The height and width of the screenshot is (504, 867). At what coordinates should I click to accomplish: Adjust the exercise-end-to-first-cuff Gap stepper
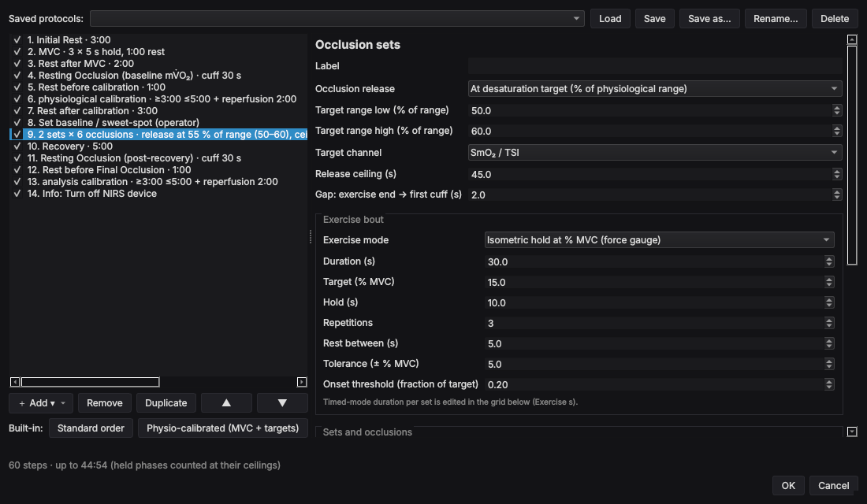click(x=836, y=195)
